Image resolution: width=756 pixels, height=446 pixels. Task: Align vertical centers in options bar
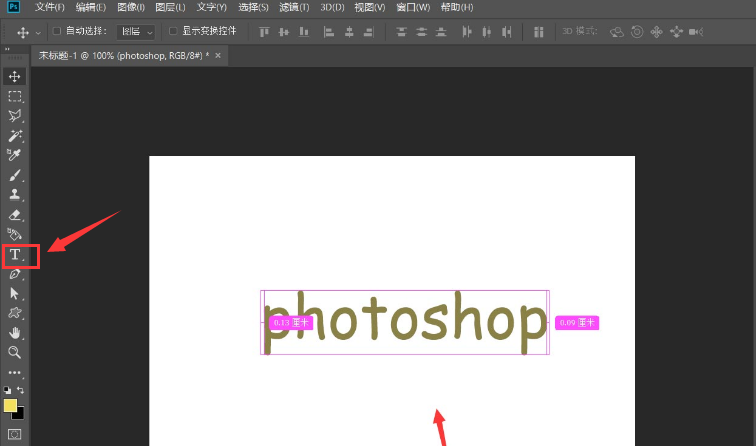tap(284, 32)
